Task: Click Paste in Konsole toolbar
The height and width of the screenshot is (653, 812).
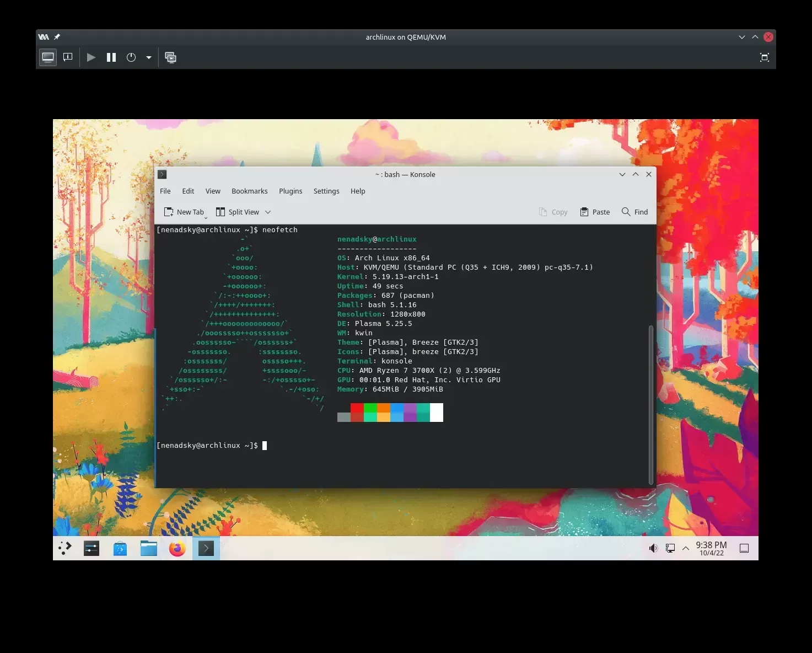Action: 595,212
